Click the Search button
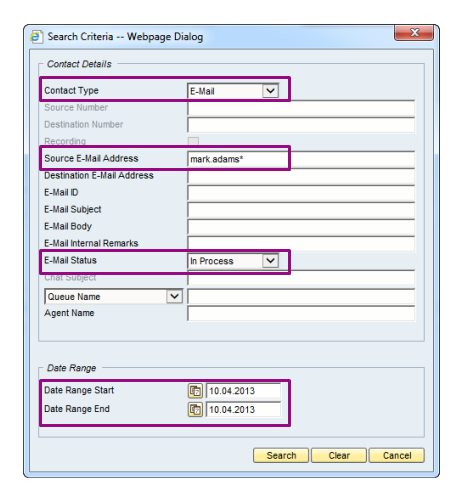This screenshot has width=453, height=491. point(281,455)
